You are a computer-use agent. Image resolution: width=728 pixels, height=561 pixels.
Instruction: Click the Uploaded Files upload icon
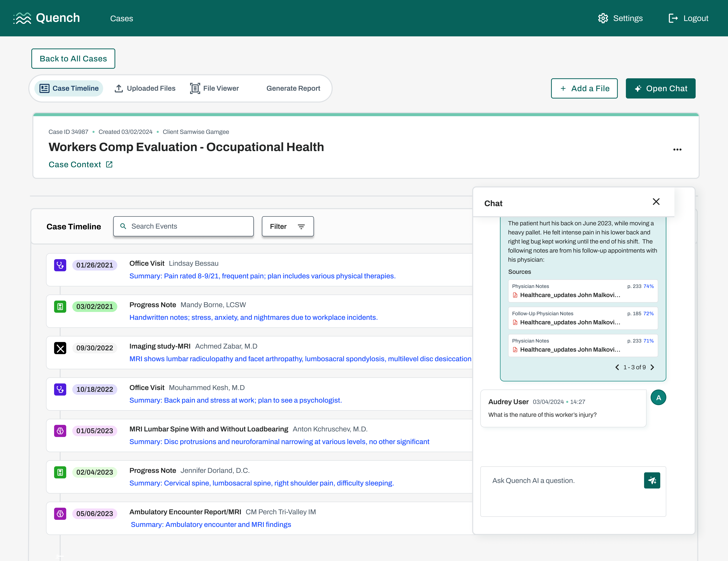click(x=119, y=88)
